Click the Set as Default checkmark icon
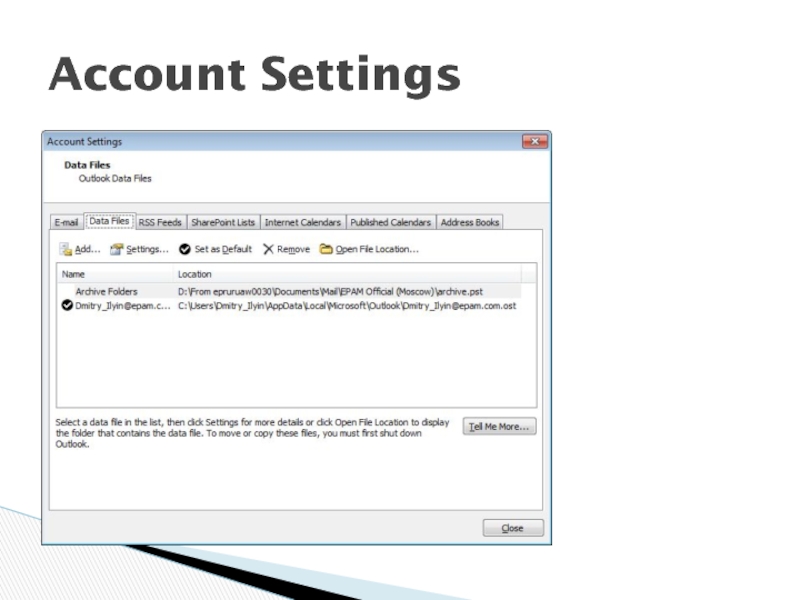This screenshot has height=600, width=800. (185, 250)
